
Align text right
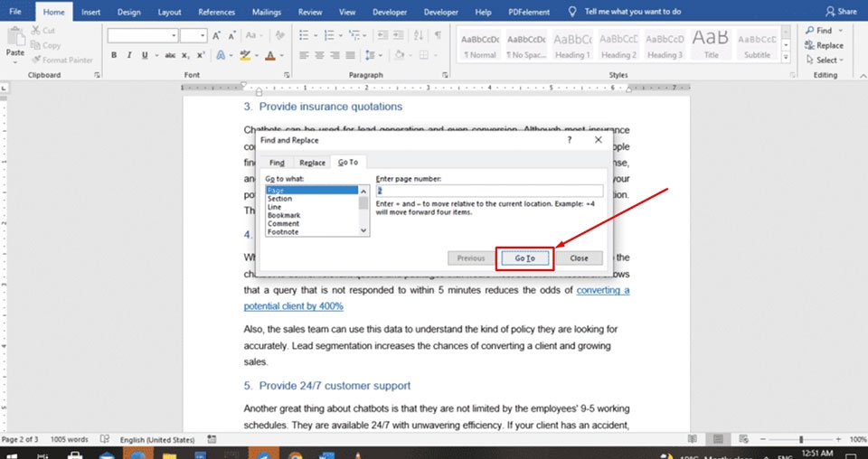(x=335, y=55)
